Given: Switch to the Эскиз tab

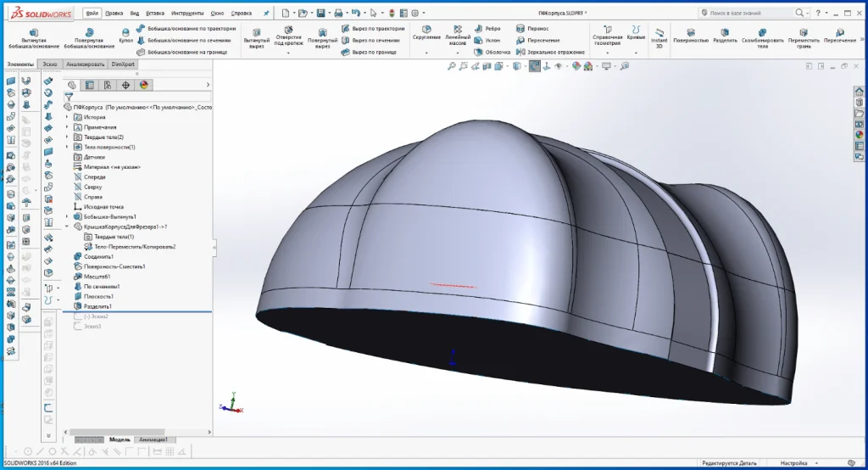Looking at the screenshot, I should pos(50,64).
